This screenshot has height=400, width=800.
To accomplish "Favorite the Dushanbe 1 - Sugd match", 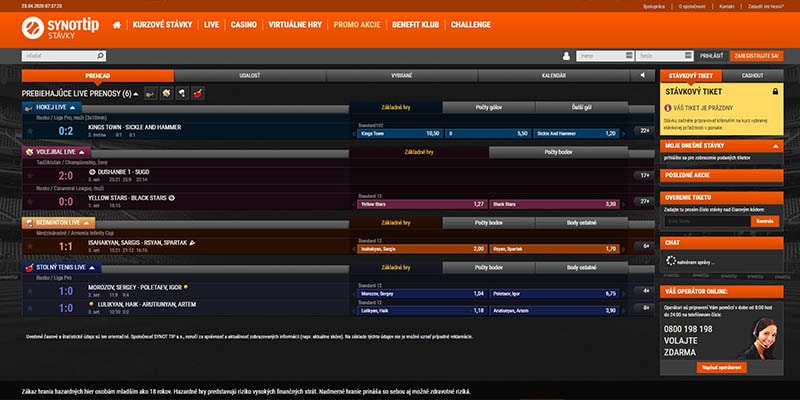I will [x=30, y=176].
